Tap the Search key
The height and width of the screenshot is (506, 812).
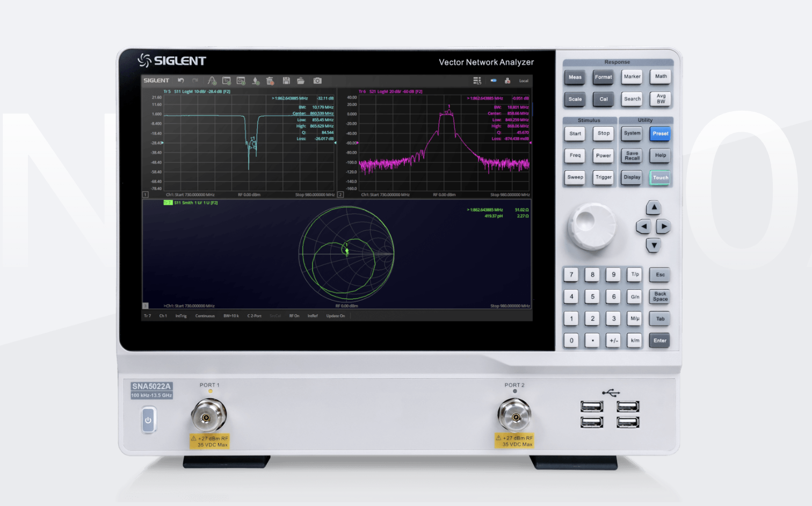coord(632,99)
